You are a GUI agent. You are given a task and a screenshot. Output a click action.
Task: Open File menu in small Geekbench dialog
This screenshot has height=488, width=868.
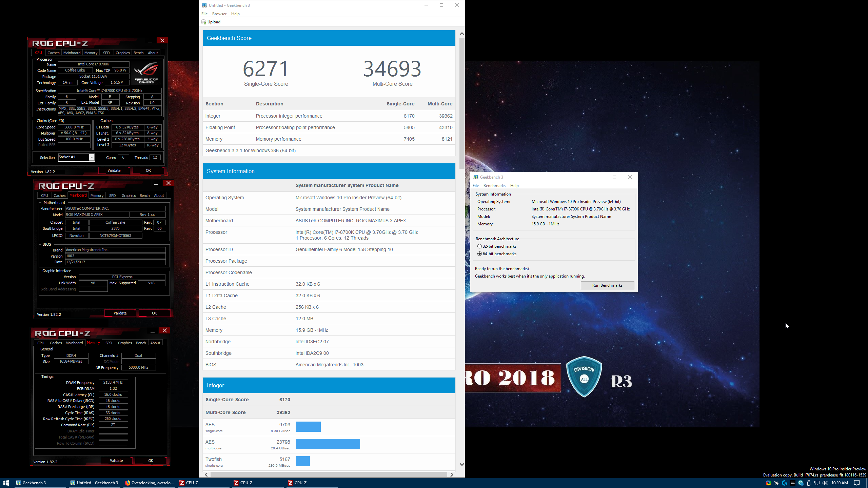click(x=476, y=186)
